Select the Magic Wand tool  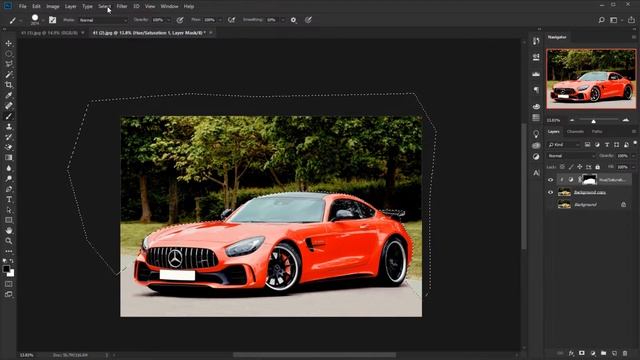[9, 74]
